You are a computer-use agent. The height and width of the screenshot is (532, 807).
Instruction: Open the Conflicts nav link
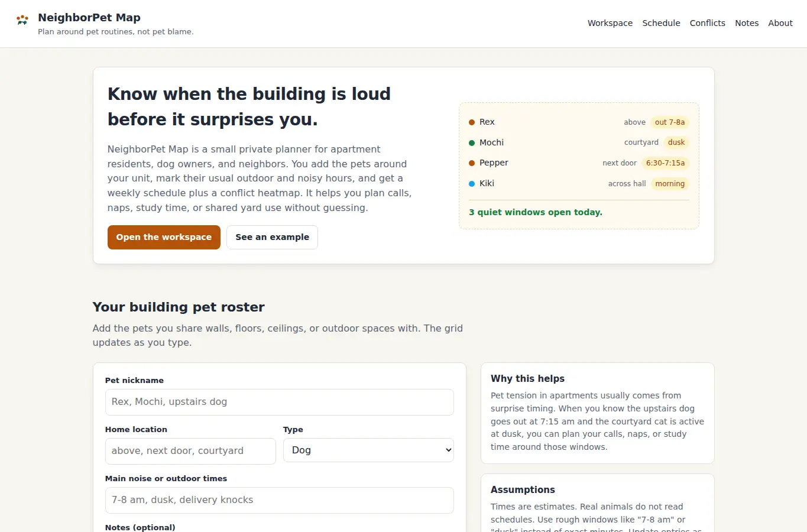coord(707,23)
